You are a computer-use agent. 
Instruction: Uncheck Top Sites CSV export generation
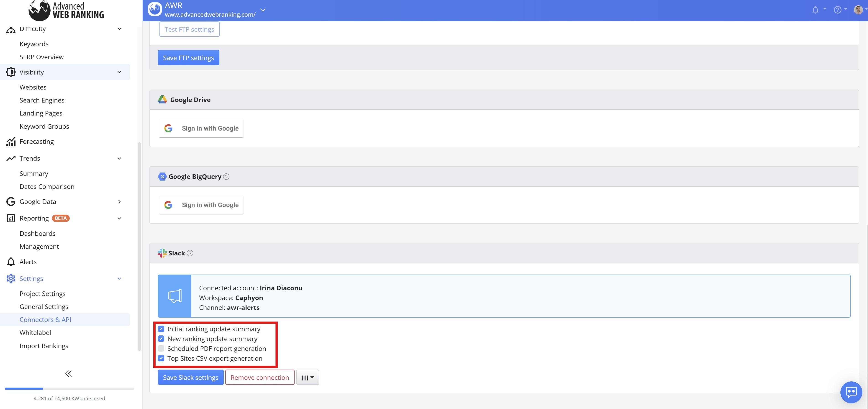161,358
